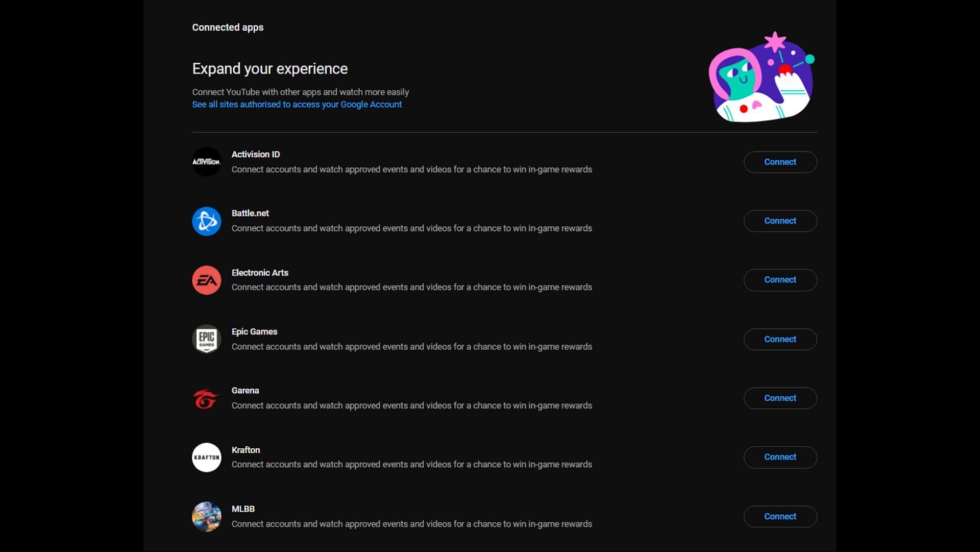Select the 'Battle.net' title text
The image size is (980, 552).
(250, 213)
